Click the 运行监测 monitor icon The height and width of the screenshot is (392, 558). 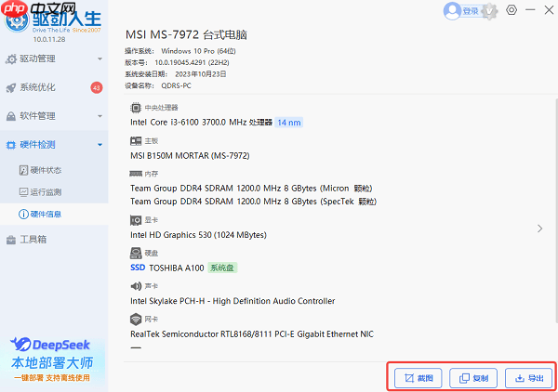[x=23, y=192]
